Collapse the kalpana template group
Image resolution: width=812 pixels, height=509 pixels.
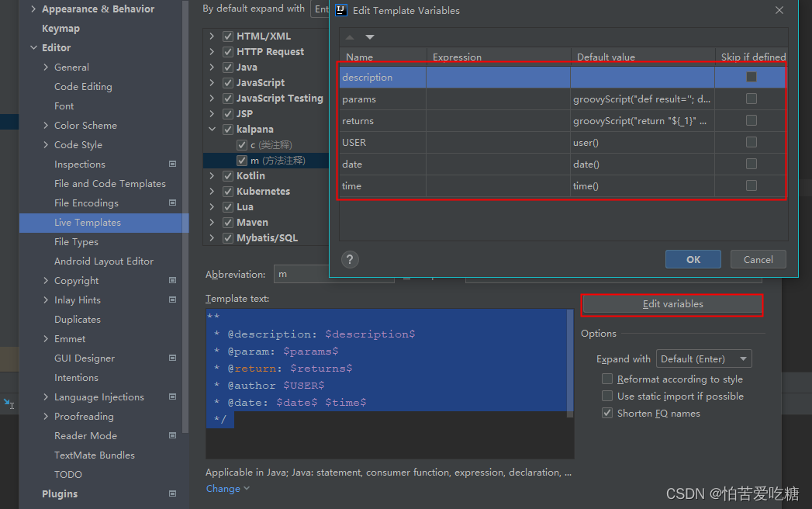pyautogui.click(x=212, y=129)
